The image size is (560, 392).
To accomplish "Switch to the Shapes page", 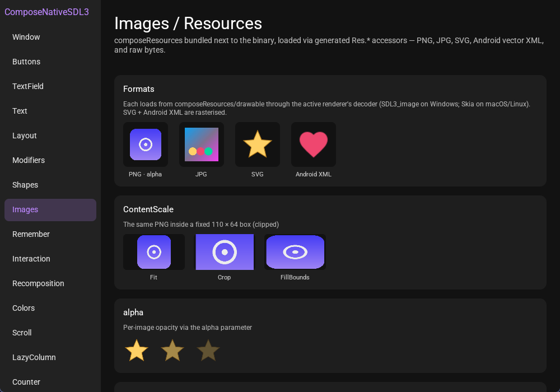I will click(50, 185).
